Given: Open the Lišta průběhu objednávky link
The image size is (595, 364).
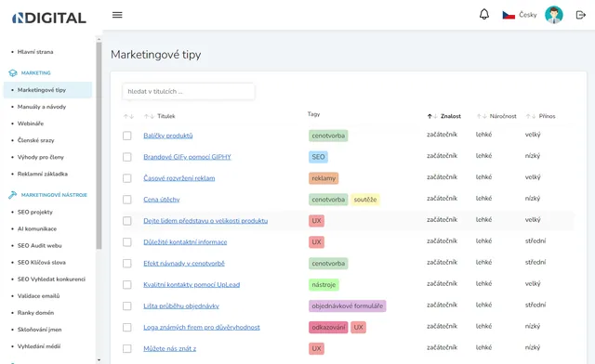Looking at the screenshot, I should pos(181,306).
